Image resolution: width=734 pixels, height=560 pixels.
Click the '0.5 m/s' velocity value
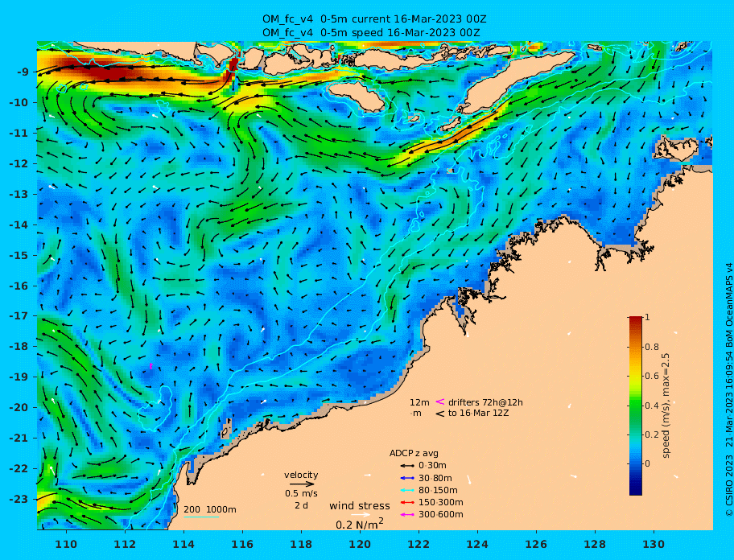click(301, 493)
